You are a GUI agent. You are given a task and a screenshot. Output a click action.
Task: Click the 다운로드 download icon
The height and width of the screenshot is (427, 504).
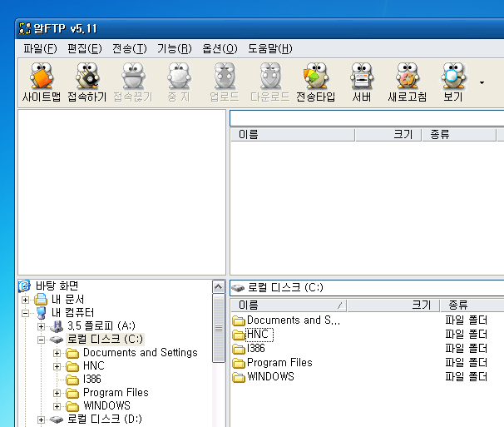270,82
